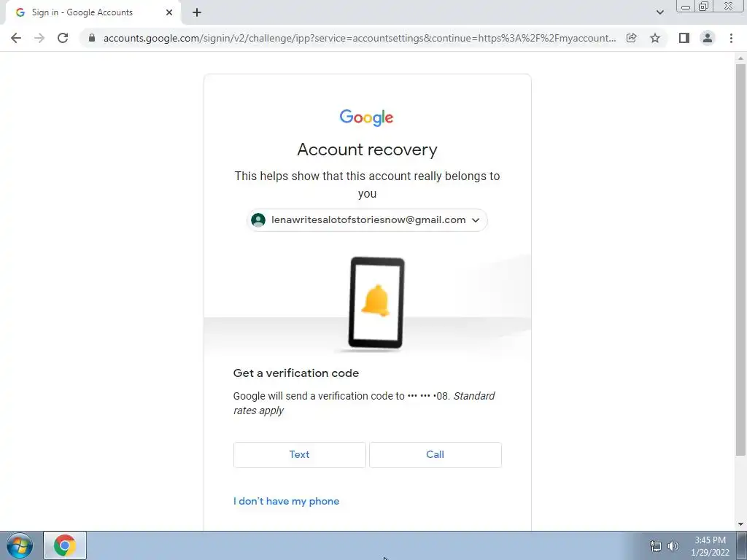Go back to the previous page
The image size is (747, 560).
(16, 38)
